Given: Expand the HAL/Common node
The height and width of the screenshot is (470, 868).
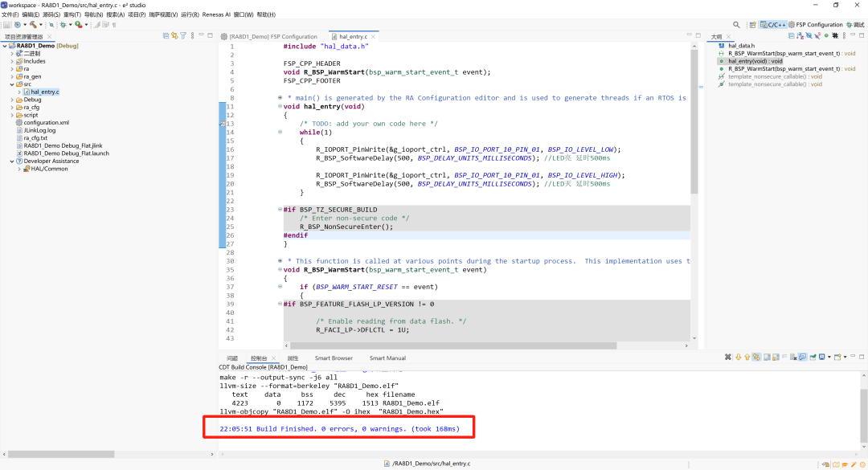Looking at the screenshot, I should pyautogui.click(x=19, y=169).
